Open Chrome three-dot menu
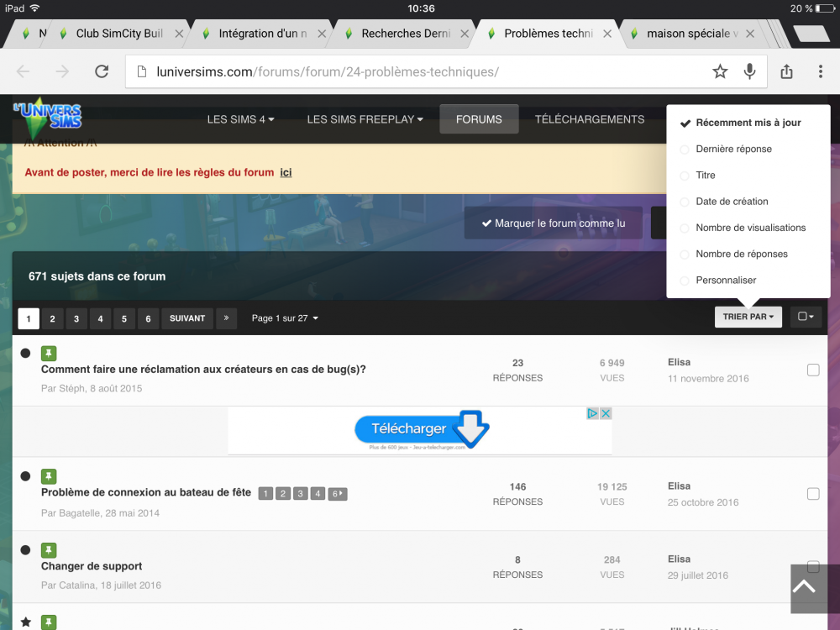 coord(820,71)
